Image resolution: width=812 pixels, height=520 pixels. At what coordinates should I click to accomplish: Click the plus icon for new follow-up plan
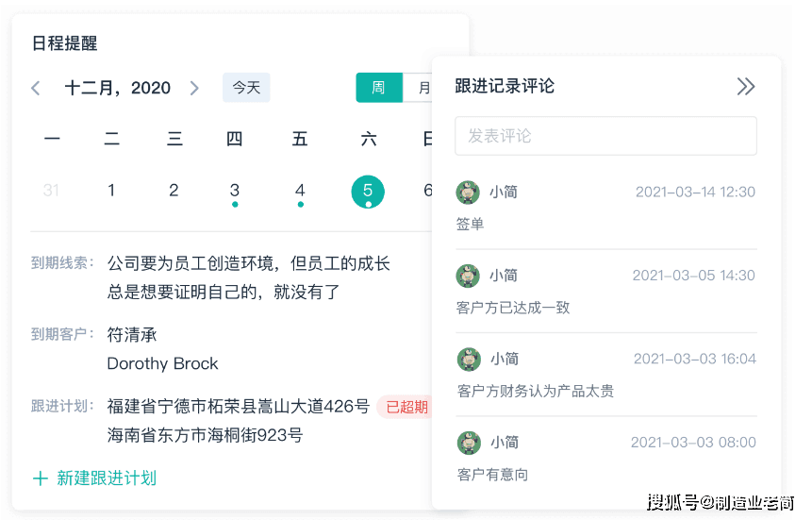[x=41, y=478]
